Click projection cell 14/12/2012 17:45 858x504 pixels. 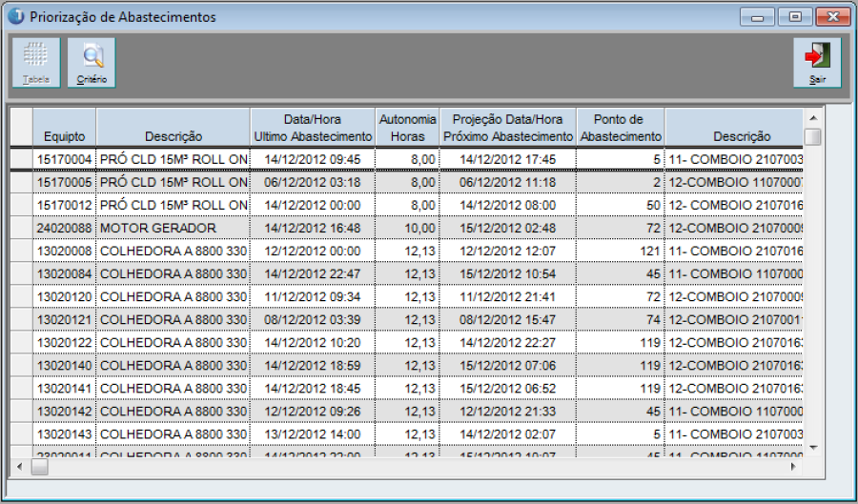click(x=508, y=159)
